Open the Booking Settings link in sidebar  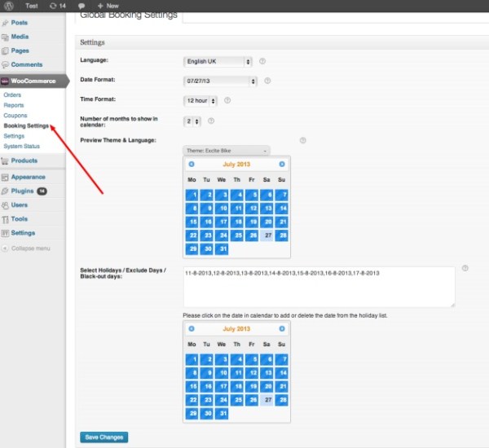click(x=26, y=126)
